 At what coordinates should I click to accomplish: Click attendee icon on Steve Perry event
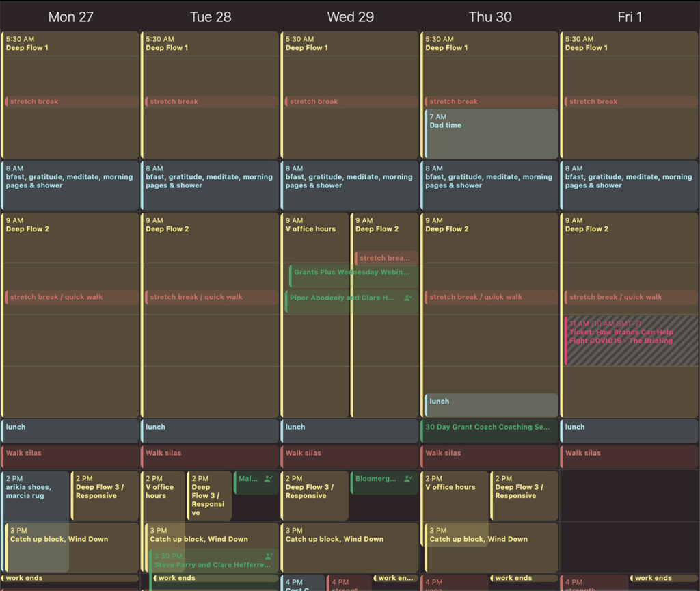click(x=269, y=557)
